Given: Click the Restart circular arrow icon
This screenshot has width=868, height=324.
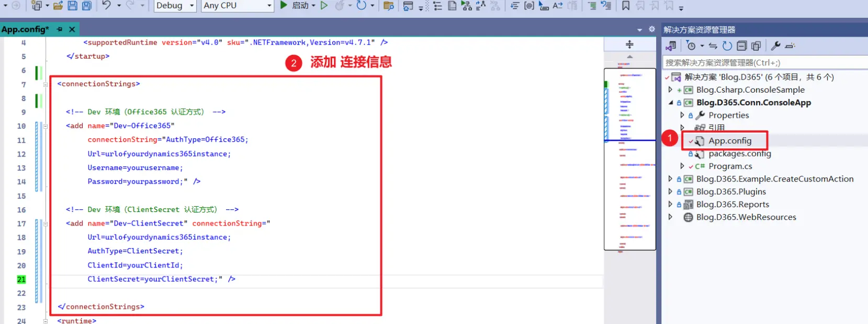Looking at the screenshot, I should (362, 5).
